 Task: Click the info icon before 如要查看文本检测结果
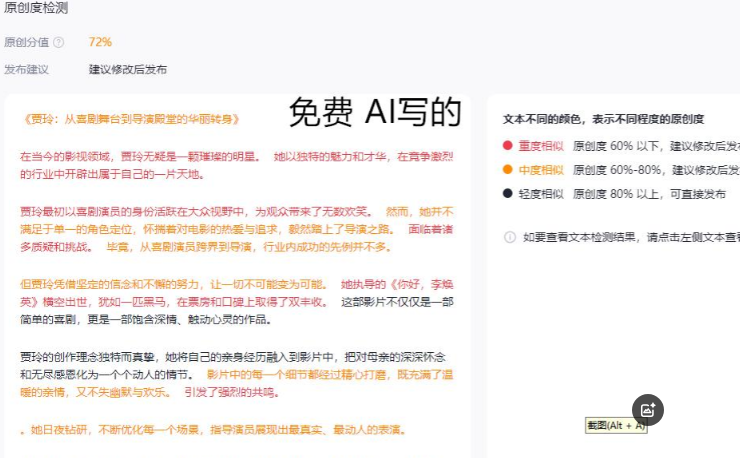click(510, 238)
